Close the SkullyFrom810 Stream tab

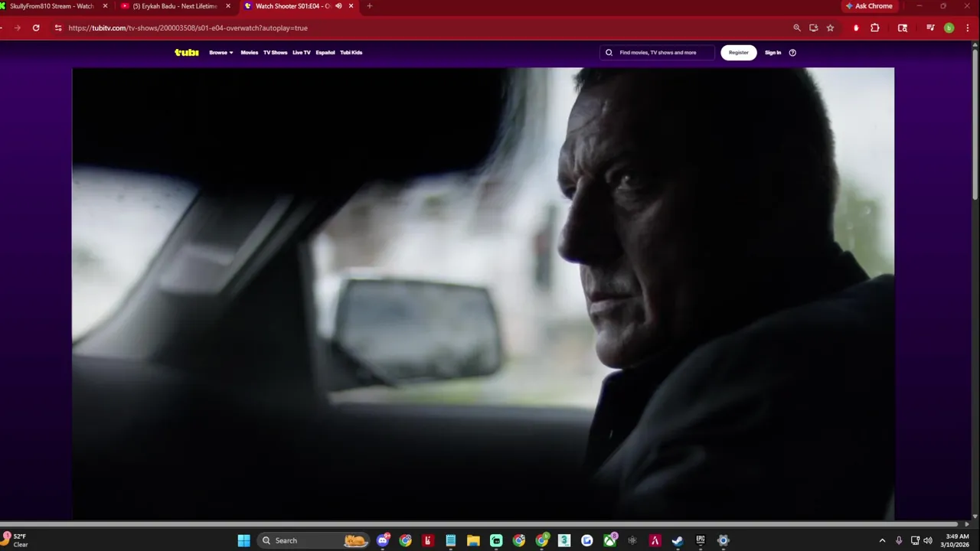pos(105,6)
